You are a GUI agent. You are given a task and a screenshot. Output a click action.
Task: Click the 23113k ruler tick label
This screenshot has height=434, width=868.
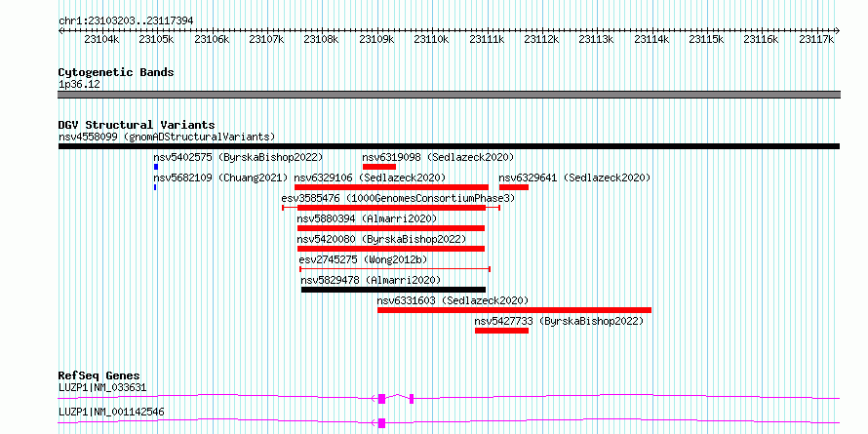coord(596,39)
